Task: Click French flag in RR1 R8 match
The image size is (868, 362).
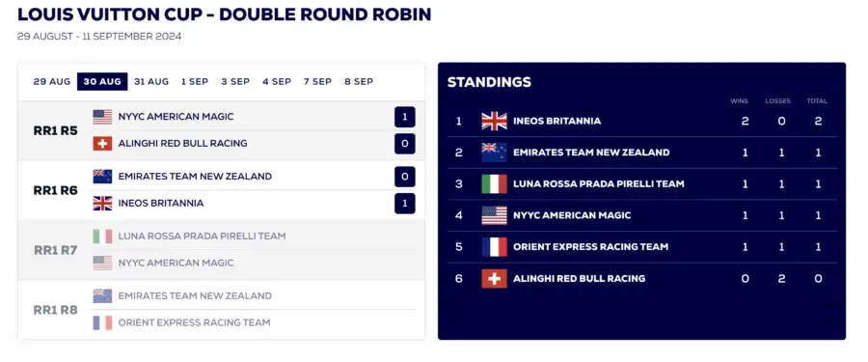Action: [x=102, y=322]
